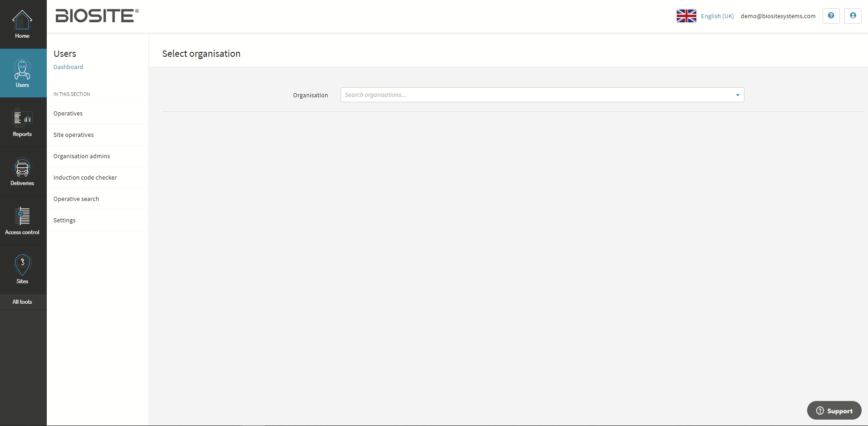Open the Deliveries truck icon

(x=22, y=168)
